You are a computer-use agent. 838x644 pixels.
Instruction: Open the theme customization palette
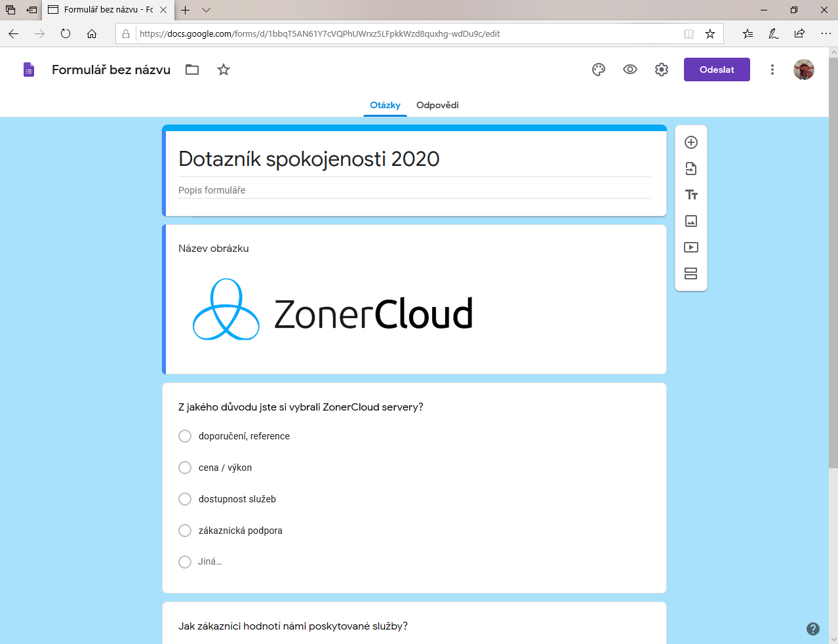pos(598,70)
